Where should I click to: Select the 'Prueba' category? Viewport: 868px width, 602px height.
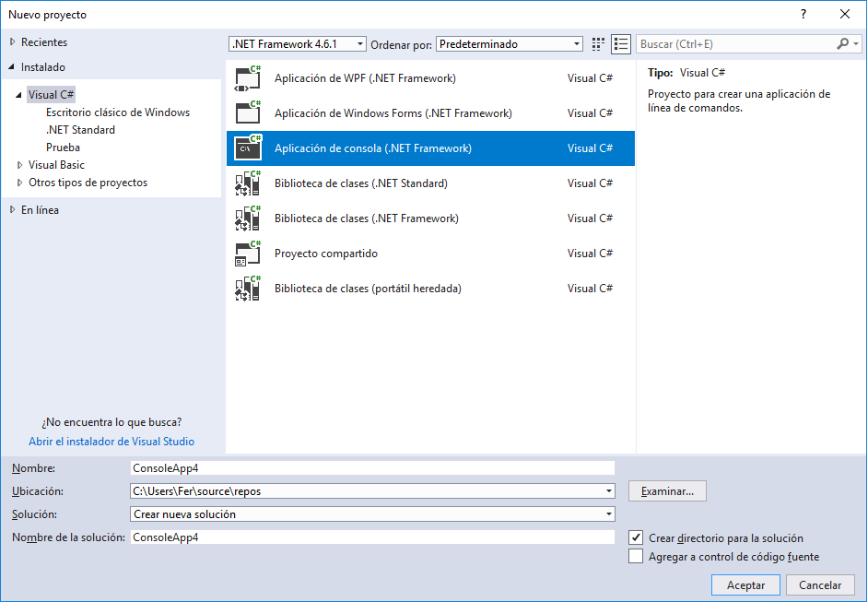coord(63,148)
